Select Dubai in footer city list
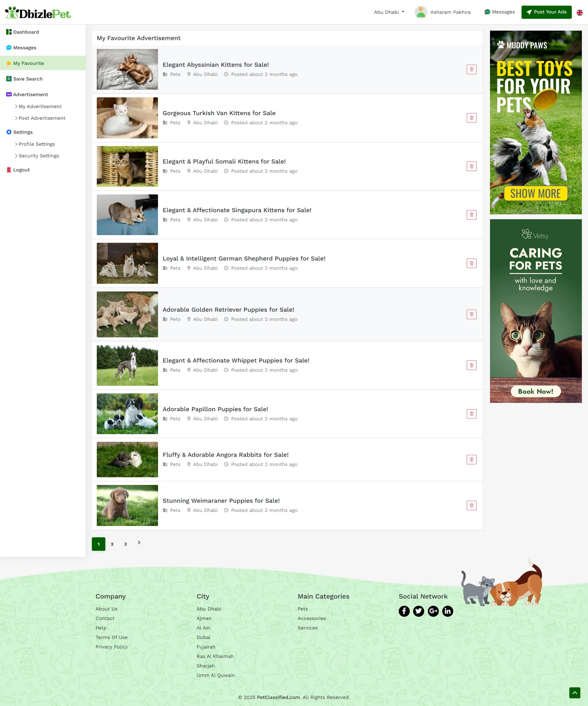 click(203, 637)
